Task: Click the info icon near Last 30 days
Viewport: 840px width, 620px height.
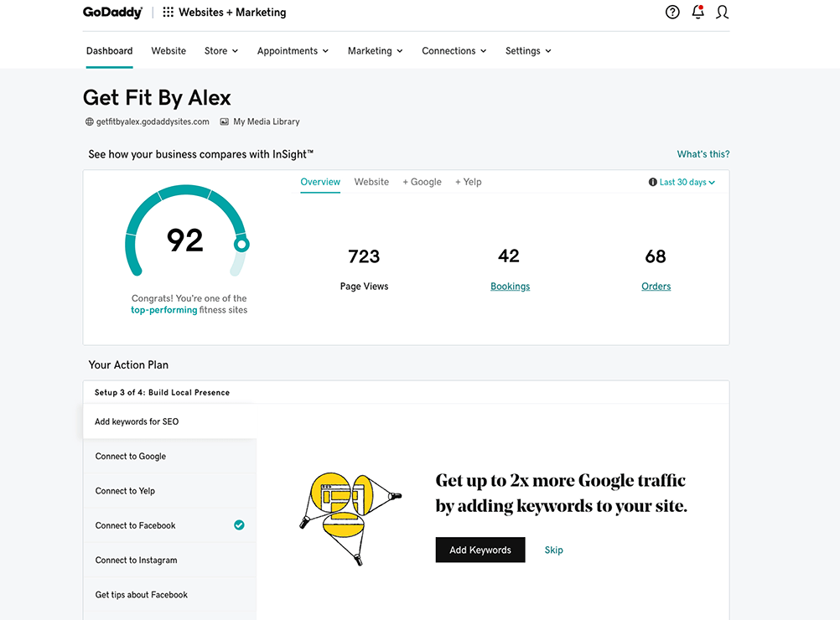Action: tap(652, 182)
